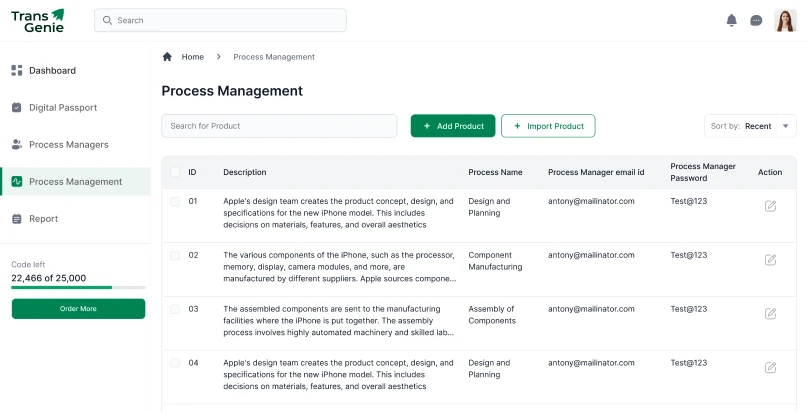Image resolution: width=808 pixels, height=413 pixels.
Task: Click Test@123 password in row 02
Action: (688, 255)
